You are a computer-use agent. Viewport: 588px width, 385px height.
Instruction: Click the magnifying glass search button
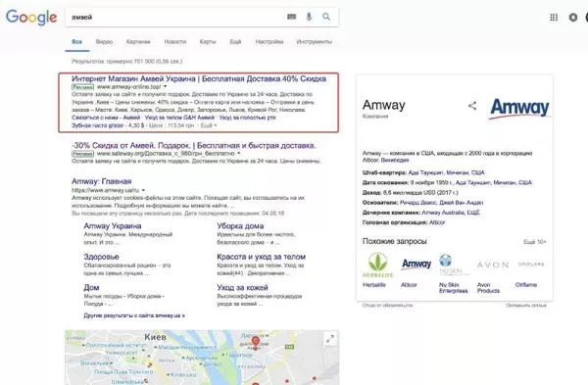(326, 17)
